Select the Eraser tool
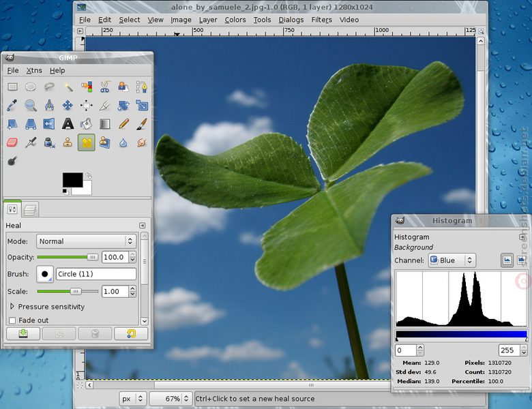This screenshot has width=532, height=409. coord(12,142)
